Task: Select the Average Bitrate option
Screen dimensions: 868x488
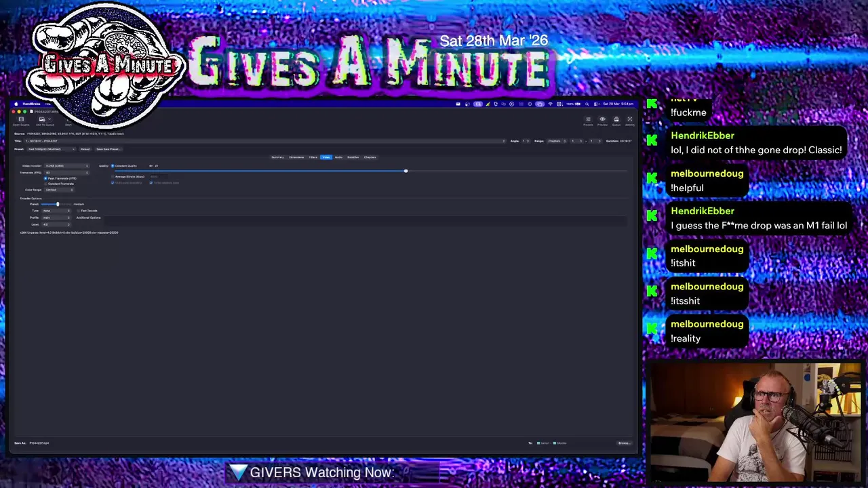Action: 113,177
